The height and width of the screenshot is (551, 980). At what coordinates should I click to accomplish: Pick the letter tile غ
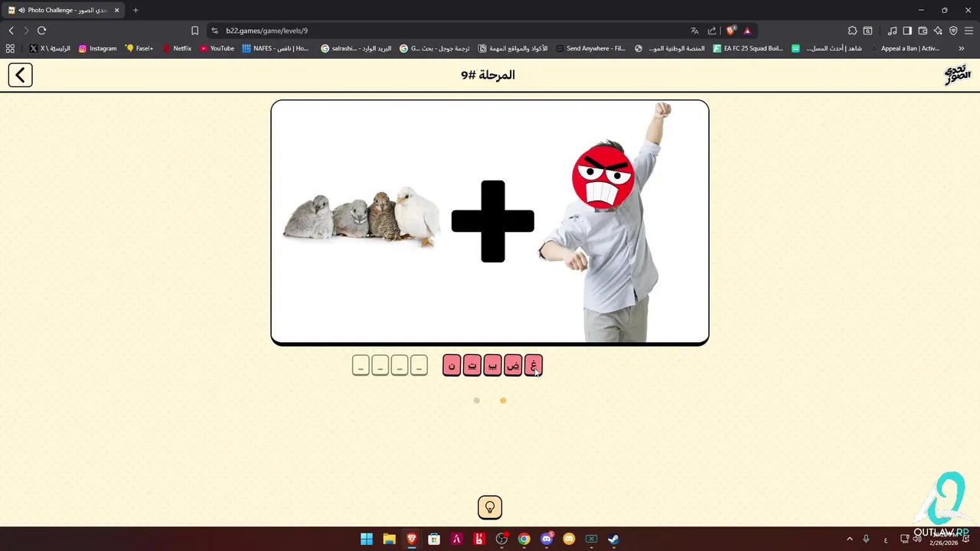tap(534, 366)
